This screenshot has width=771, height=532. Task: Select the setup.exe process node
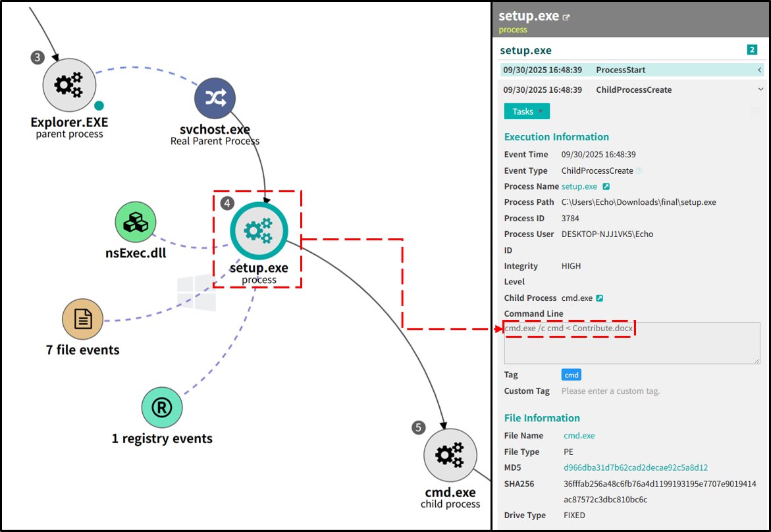(x=259, y=230)
